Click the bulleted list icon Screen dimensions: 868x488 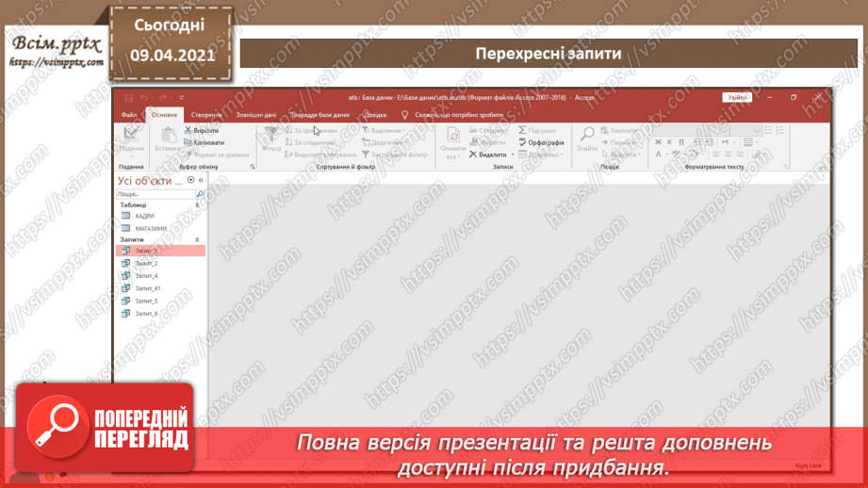(768, 130)
